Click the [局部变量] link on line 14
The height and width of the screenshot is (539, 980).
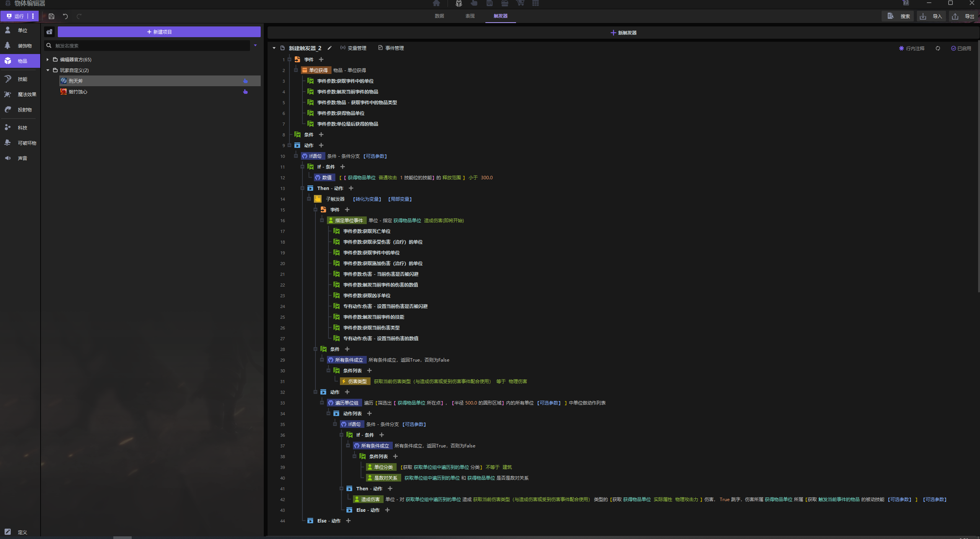click(400, 199)
